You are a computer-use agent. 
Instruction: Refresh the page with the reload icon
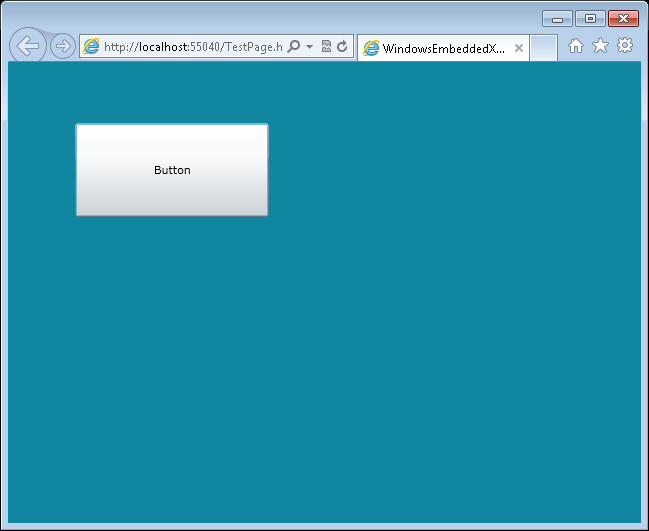342,46
